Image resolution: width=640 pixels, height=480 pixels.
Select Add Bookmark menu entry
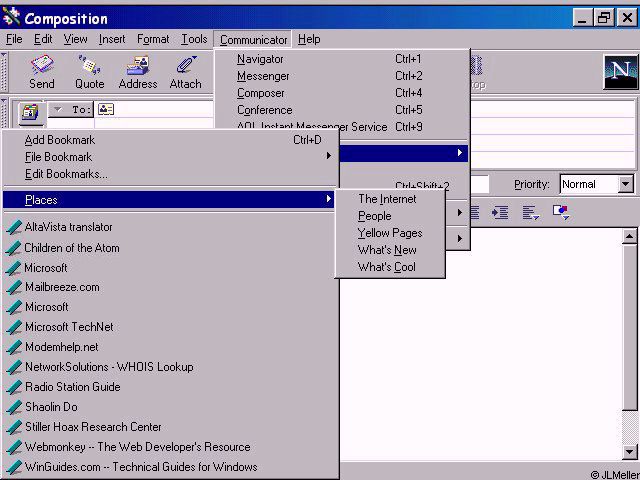coord(171,140)
